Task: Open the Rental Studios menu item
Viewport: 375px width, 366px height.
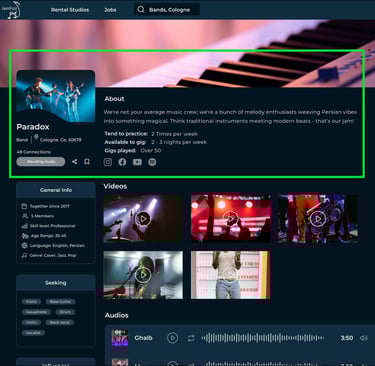Action: 70,10
